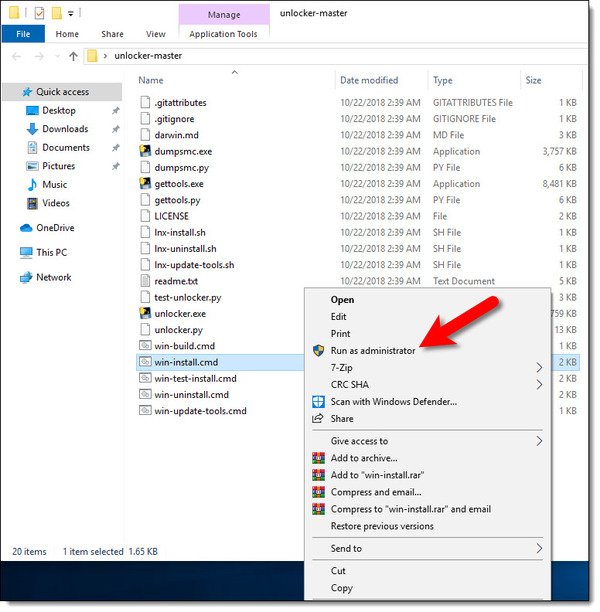Click the readme.txt document icon
Viewport: 600px width, 612px height.
point(145,281)
